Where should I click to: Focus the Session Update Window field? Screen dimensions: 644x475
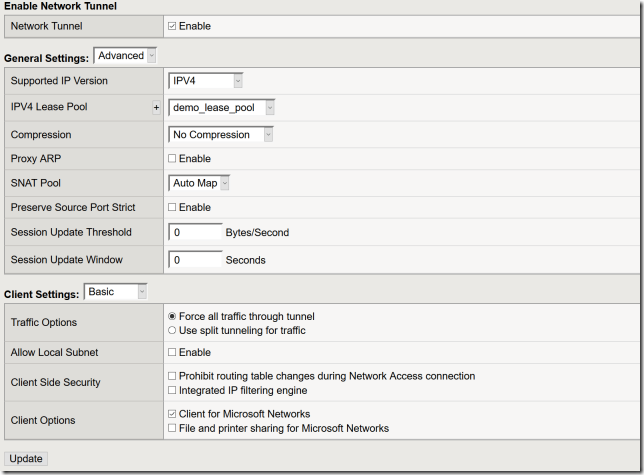[x=196, y=260]
